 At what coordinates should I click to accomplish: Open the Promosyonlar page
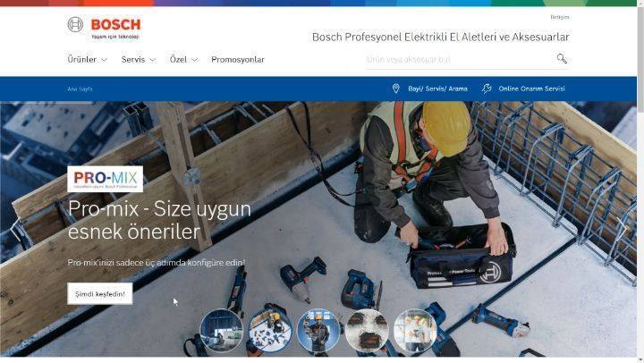point(238,60)
